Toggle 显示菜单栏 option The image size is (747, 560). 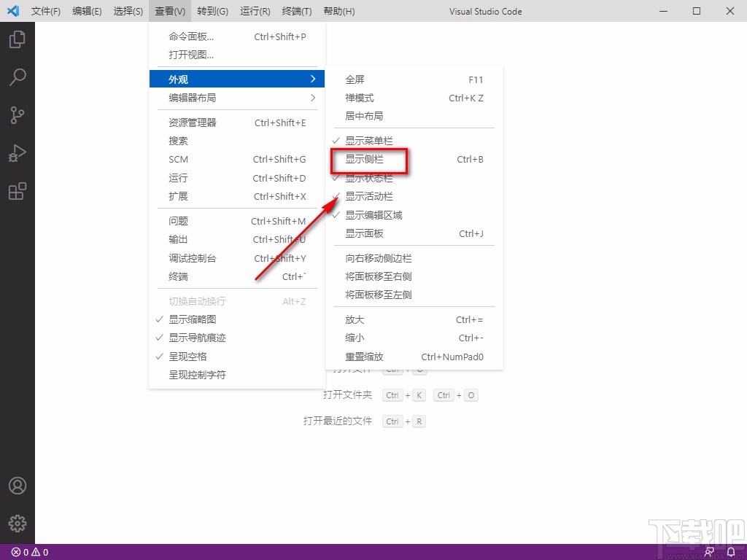pos(414,141)
